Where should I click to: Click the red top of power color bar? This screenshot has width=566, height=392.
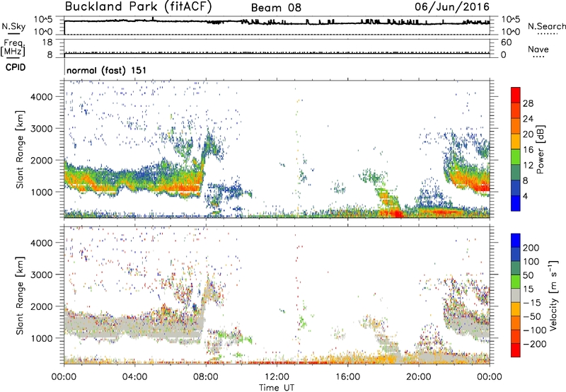516,95
